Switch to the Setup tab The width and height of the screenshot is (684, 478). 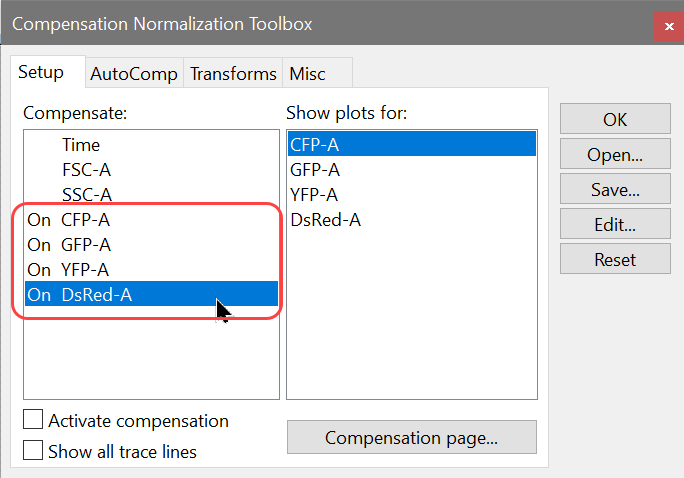(41, 72)
